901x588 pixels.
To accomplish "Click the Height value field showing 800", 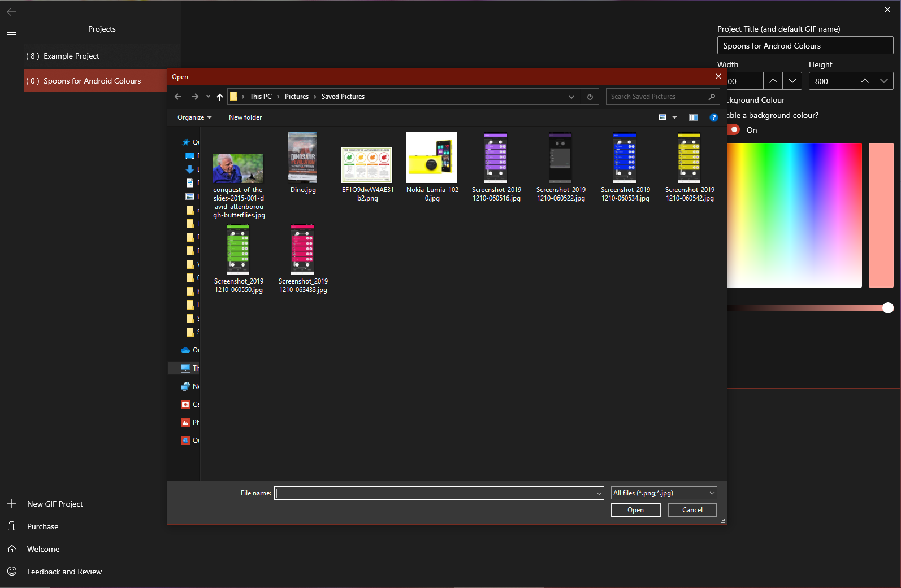I will point(831,81).
